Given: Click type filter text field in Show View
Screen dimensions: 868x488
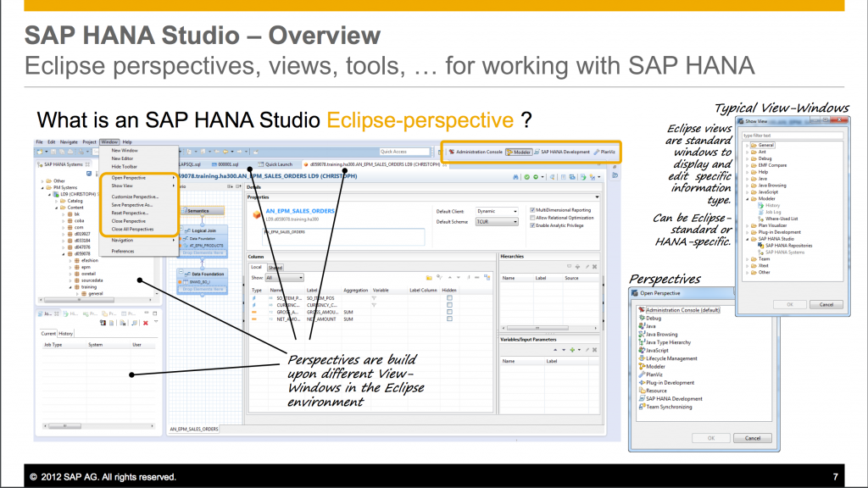Looking at the screenshot, I should [793, 136].
